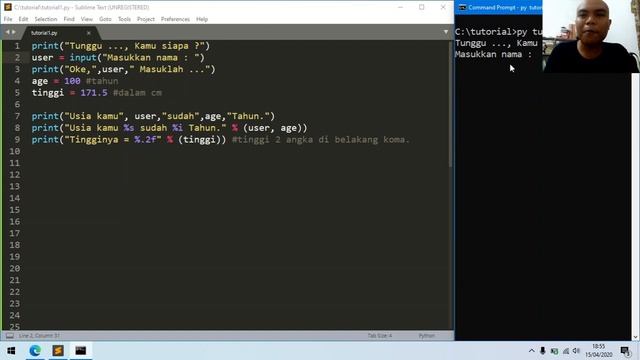The height and width of the screenshot is (360, 640).
Task: Minimize the Sublime Text window
Action: pos(400,7)
